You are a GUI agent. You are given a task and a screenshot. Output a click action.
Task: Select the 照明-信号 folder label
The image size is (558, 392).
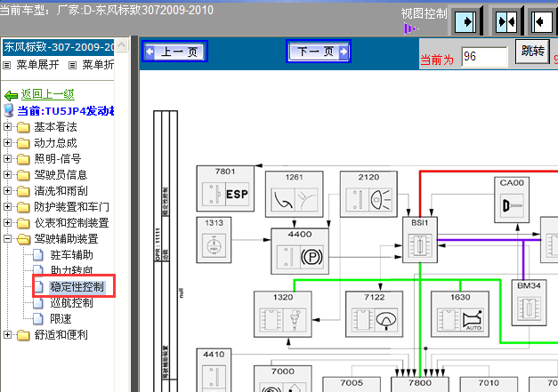(58, 159)
